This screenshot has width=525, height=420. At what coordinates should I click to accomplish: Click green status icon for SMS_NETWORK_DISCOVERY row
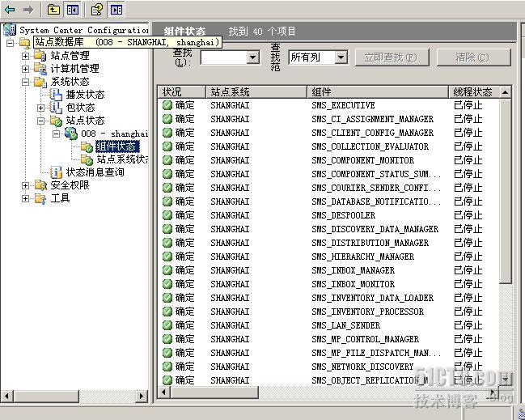(167, 367)
